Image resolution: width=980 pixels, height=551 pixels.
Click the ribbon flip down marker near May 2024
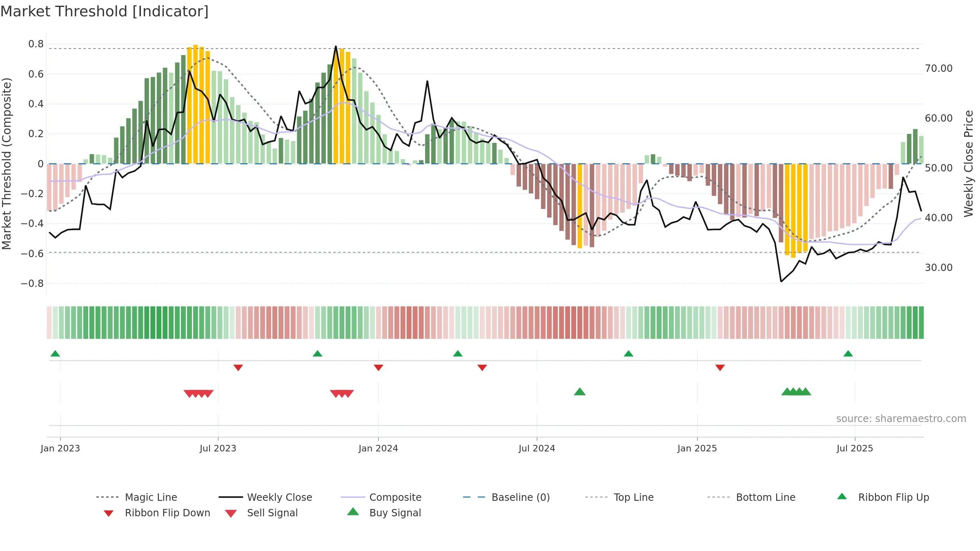click(x=482, y=368)
